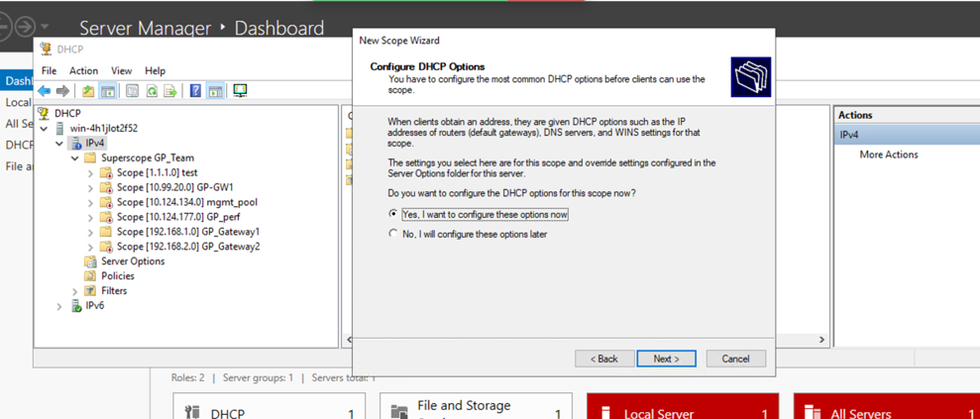This screenshot has height=419, width=980.
Task: Select Scope [10.124.134.0] mgmt_pool label
Action: click(187, 202)
